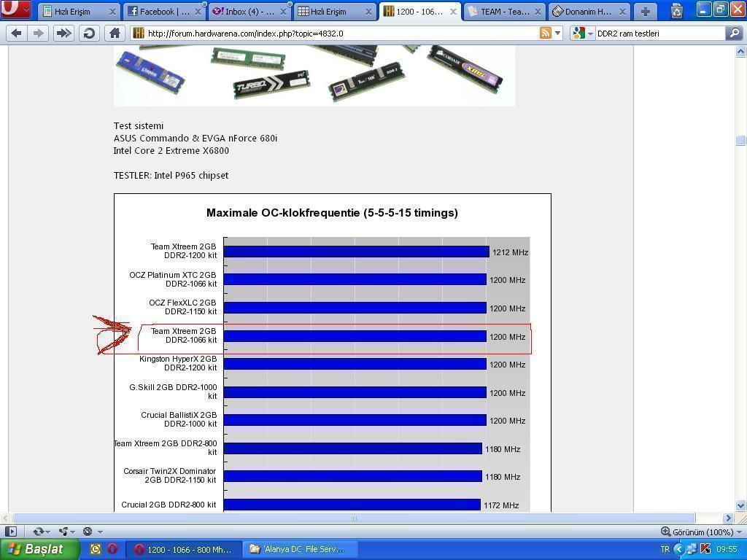Open the Google search engine selector

coord(583,34)
